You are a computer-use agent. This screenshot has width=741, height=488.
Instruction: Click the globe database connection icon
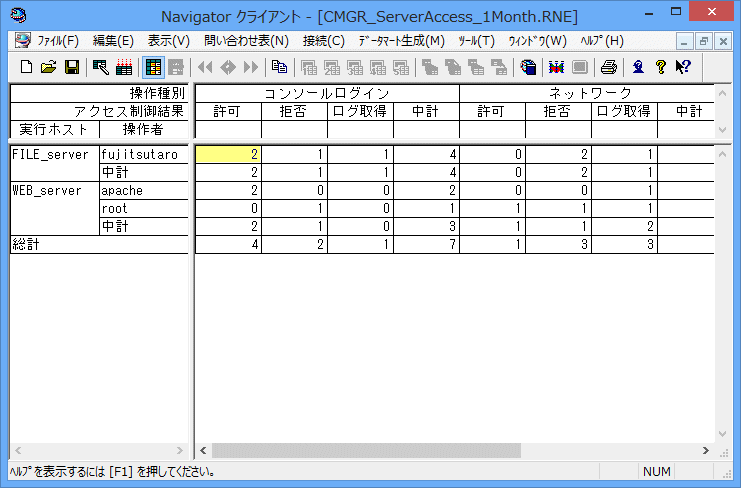click(x=528, y=67)
